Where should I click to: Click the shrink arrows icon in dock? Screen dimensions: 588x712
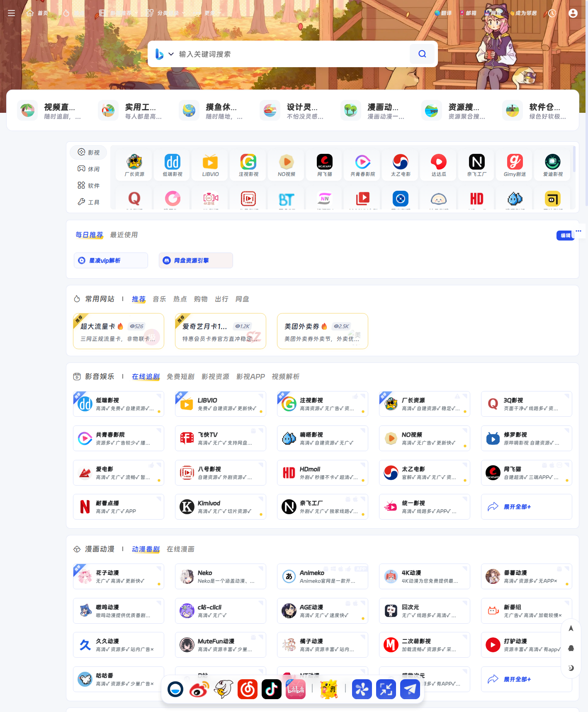pyautogui.click(x=386, y=689)
